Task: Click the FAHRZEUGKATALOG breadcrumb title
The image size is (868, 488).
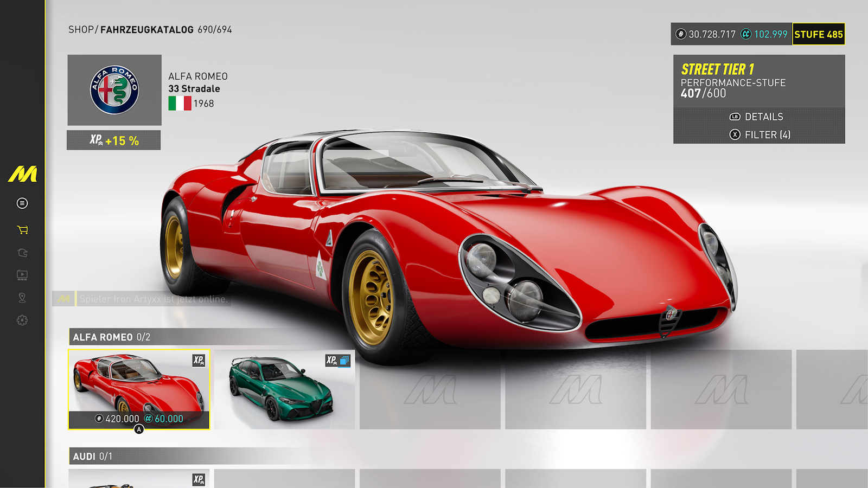Action: click(147, 30)
